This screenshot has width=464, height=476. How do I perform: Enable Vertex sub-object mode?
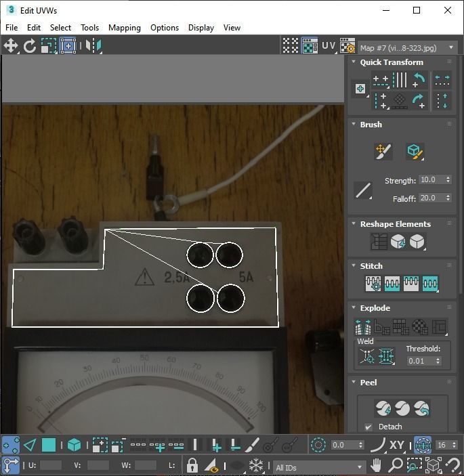(x=11, y=445)
